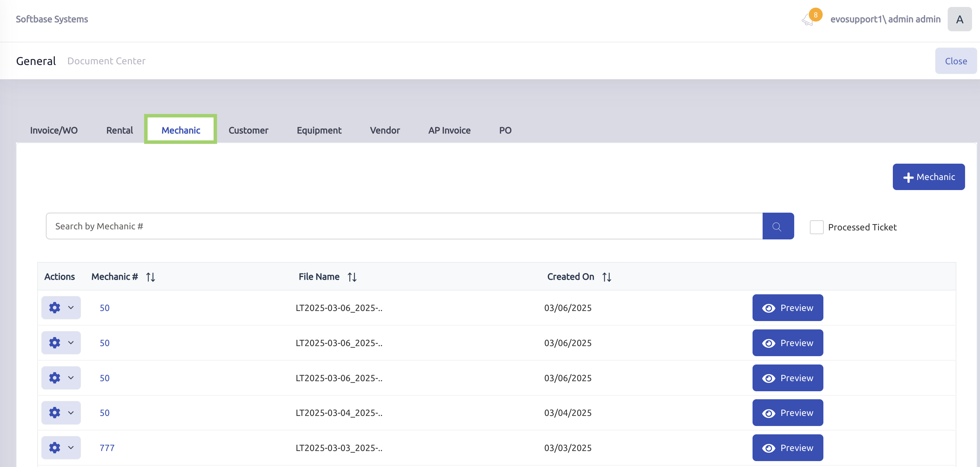
Task: Preview the 03/03/2025 document
Action: point(787,448)
